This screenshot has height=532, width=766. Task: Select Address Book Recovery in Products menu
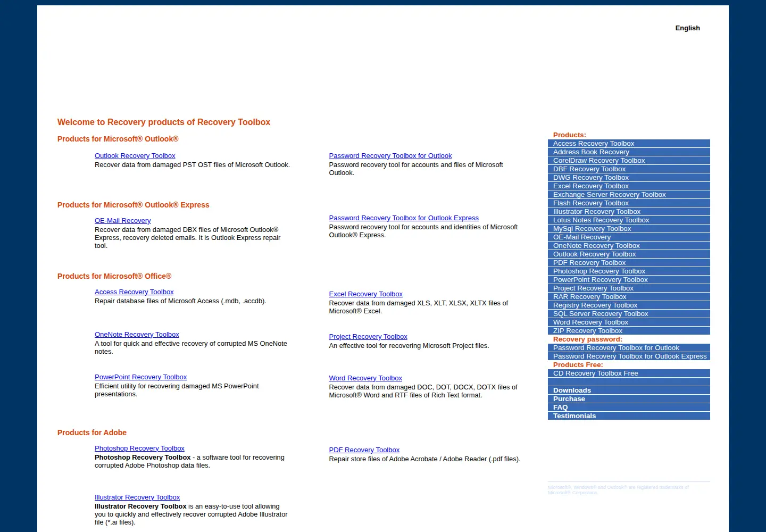629,152
